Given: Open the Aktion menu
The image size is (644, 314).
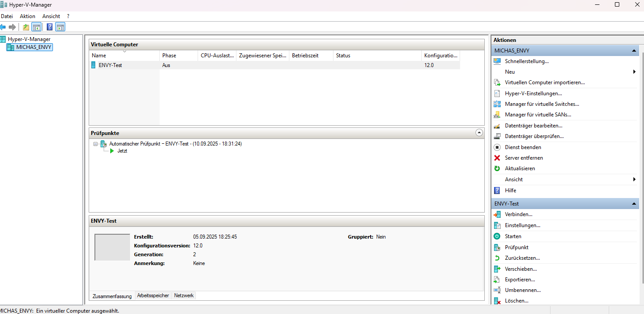Looking at the screenshot, I should click(27, 16).
